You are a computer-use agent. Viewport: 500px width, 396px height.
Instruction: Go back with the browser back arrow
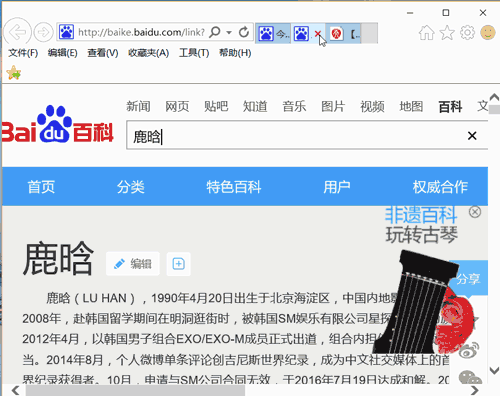pos(17,32)
